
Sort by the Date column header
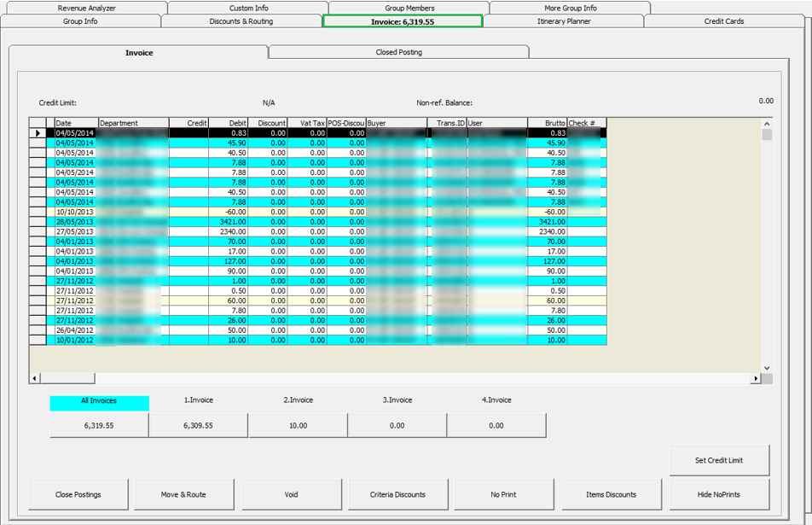click(x=76, y=123)
